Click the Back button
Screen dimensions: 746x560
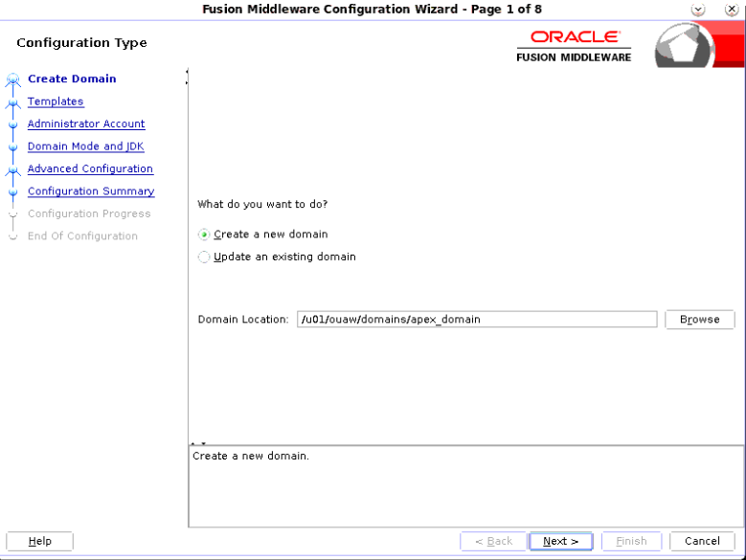pos(493,541)
